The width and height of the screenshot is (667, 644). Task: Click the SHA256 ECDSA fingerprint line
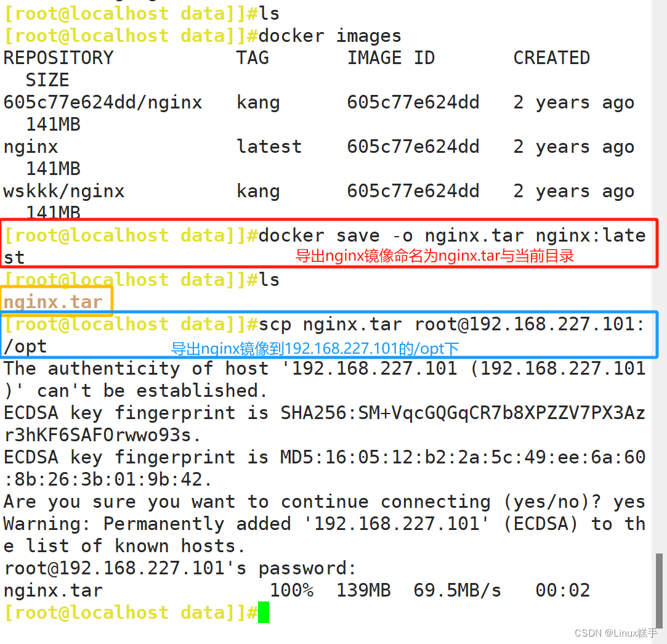pos(325,424)
